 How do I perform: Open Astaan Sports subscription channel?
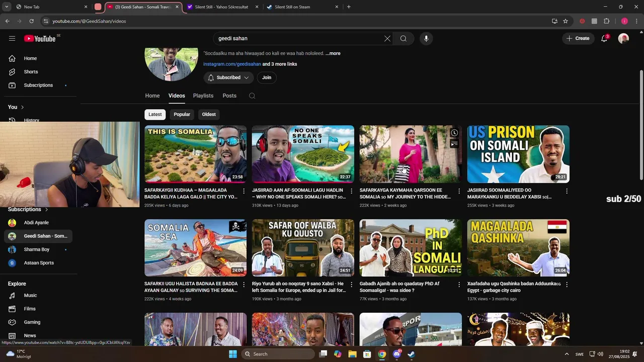click(39, 263)
